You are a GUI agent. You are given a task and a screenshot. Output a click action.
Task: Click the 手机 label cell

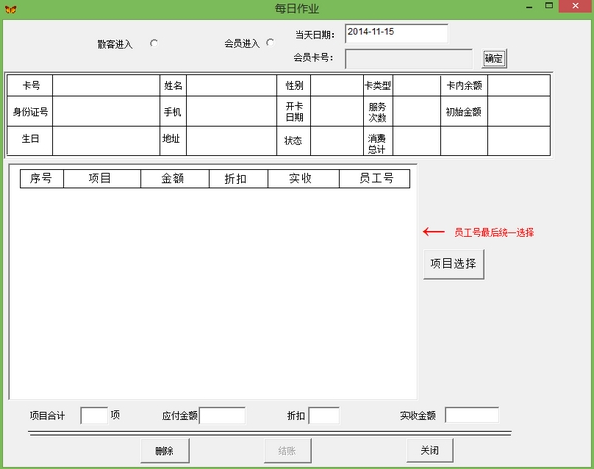tap(173, 111)
